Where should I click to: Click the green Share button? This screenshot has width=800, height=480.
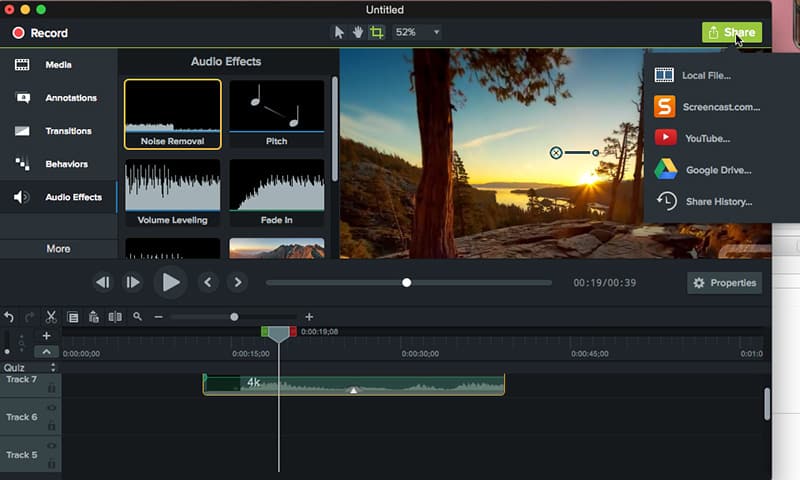pos(732,33)
